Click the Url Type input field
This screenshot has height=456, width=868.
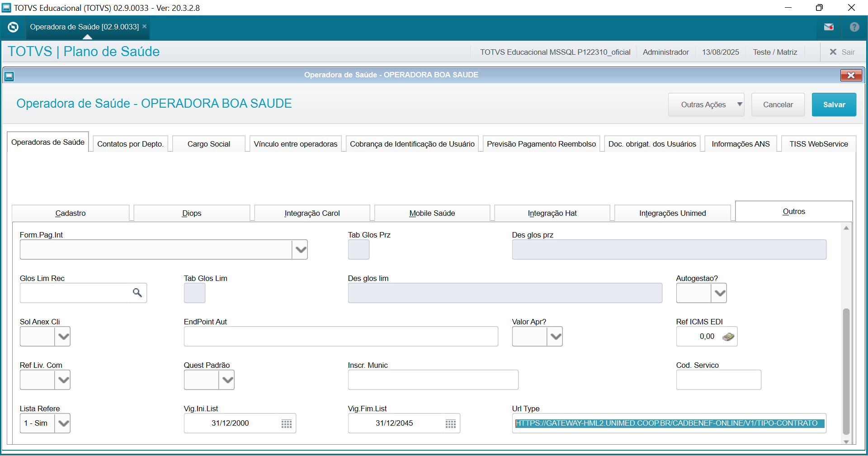(x=669, y=423)
